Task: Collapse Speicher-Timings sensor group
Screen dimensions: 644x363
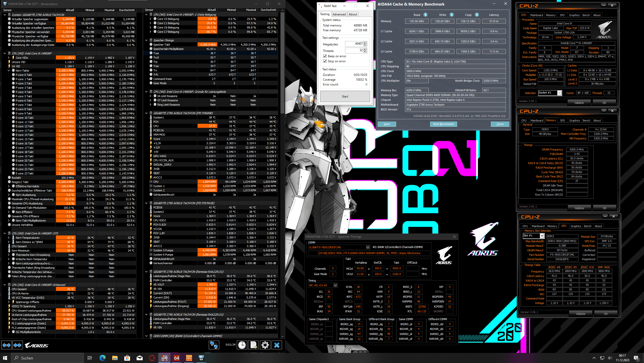Action: point(146,40)
